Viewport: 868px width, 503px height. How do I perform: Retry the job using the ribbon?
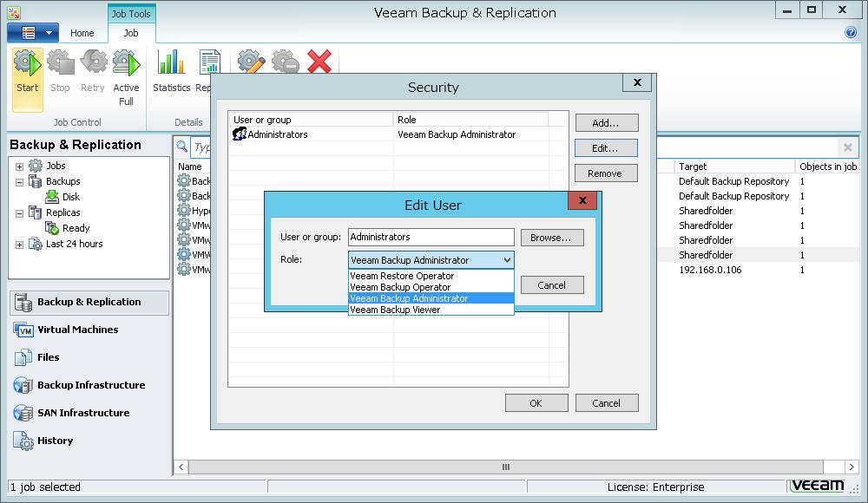coord(93,71)
